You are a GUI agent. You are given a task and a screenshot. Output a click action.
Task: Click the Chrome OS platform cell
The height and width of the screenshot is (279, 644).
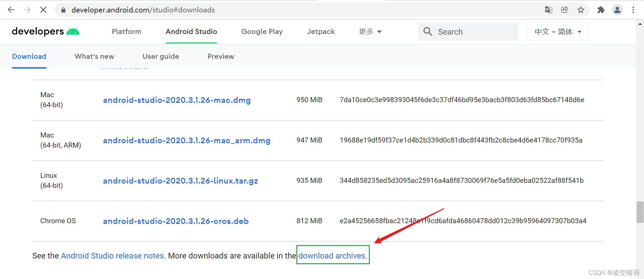(x=58, y=221)
